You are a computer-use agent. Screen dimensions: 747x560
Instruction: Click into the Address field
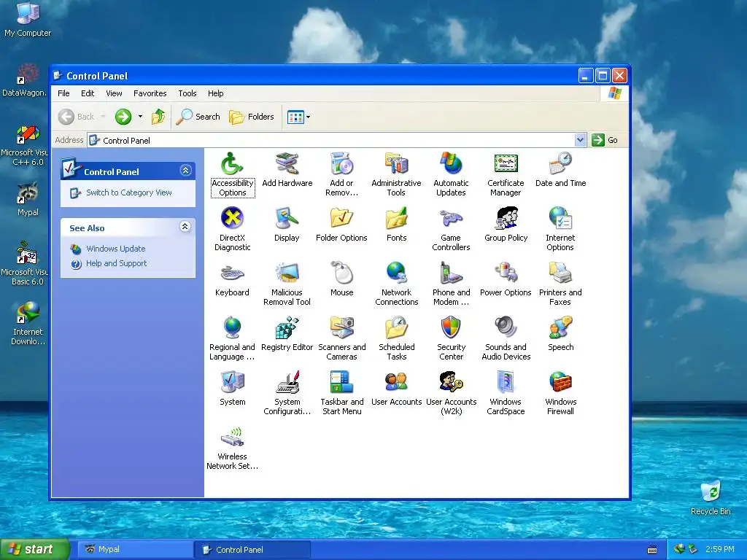[331, 140]
